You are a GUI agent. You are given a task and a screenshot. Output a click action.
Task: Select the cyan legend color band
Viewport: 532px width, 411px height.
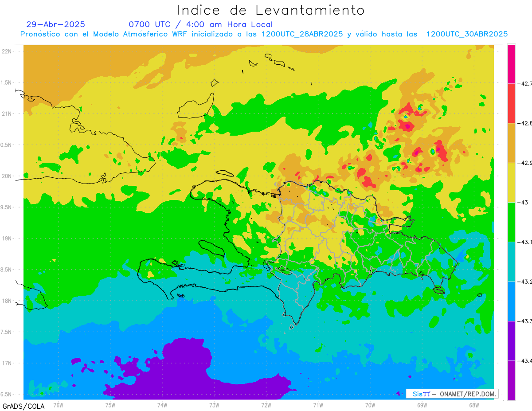coord(511,262)
